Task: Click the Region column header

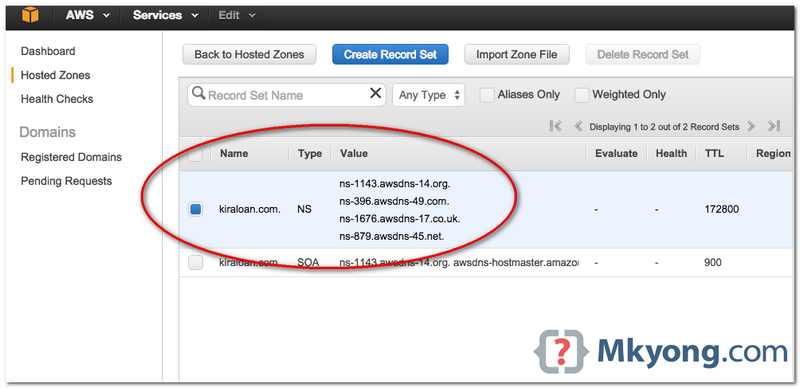Action: pyautogui.click(x=773, y=154)
